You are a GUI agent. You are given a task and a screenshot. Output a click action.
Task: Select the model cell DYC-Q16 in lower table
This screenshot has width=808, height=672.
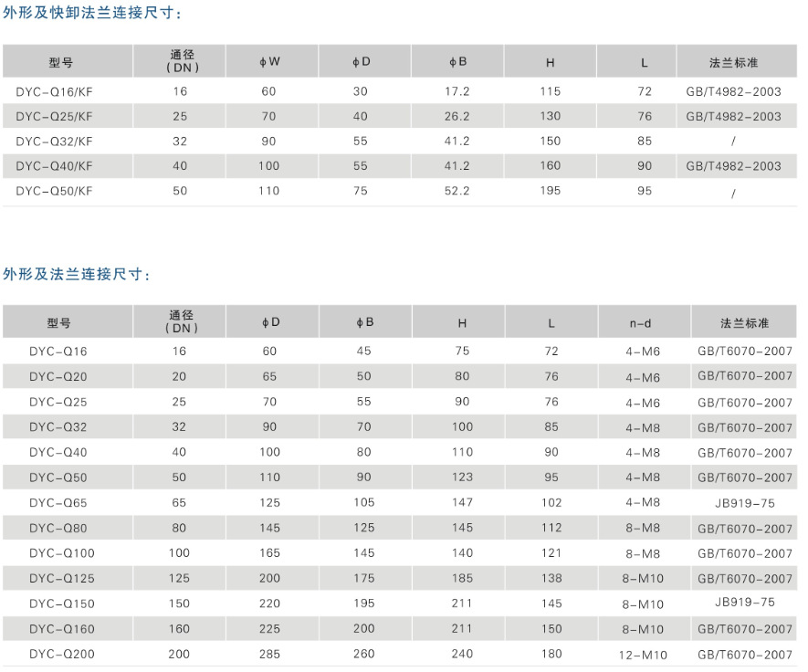[x=58, y=352]
